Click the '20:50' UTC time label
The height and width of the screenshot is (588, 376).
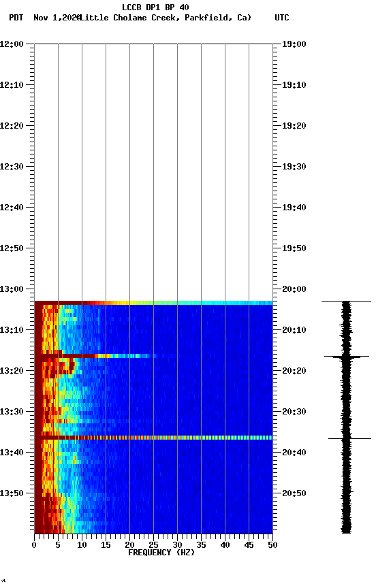(294, 494)
